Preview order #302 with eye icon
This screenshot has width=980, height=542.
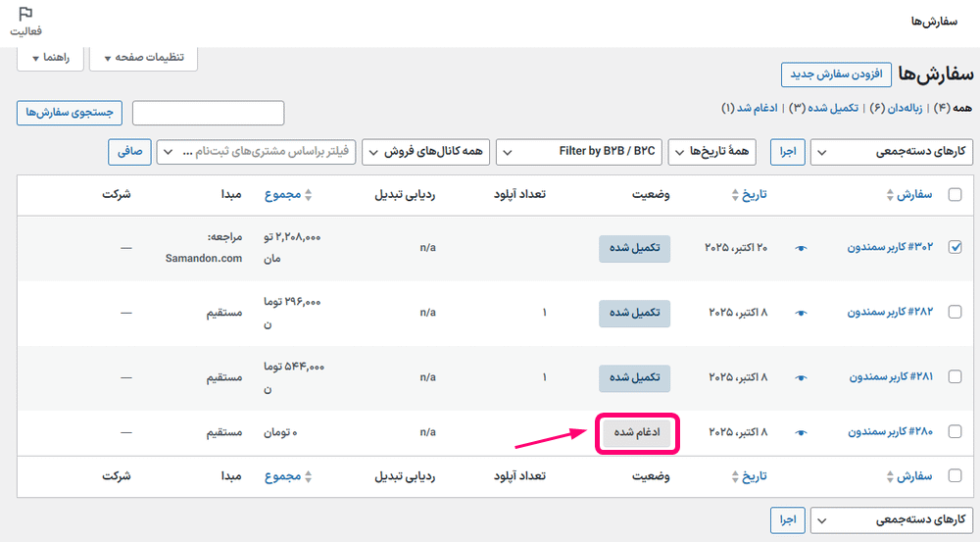coord(801,248)
